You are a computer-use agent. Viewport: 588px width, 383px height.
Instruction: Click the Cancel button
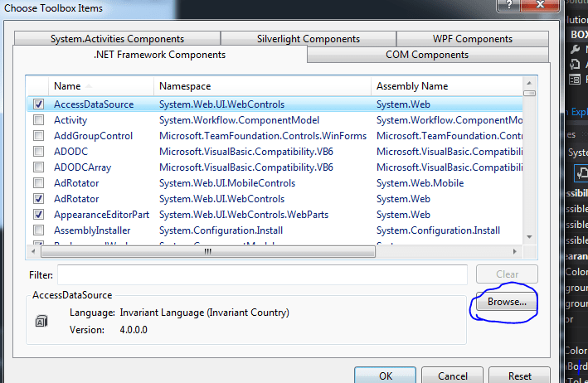452,376
